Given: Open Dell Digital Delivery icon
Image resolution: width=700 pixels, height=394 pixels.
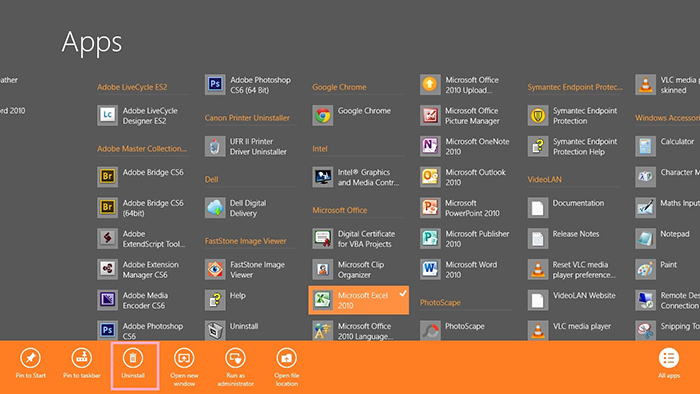Looking at the screenshot, I should point(215,207).
